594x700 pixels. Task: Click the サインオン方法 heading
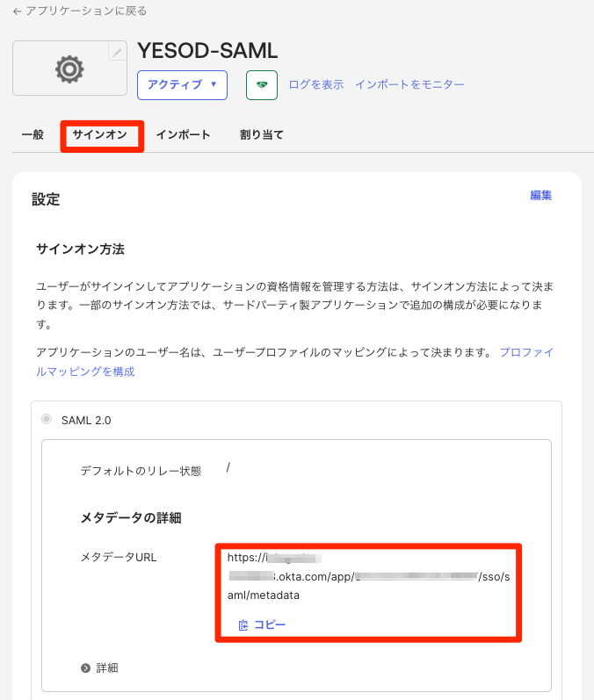(x=80, y=249)
